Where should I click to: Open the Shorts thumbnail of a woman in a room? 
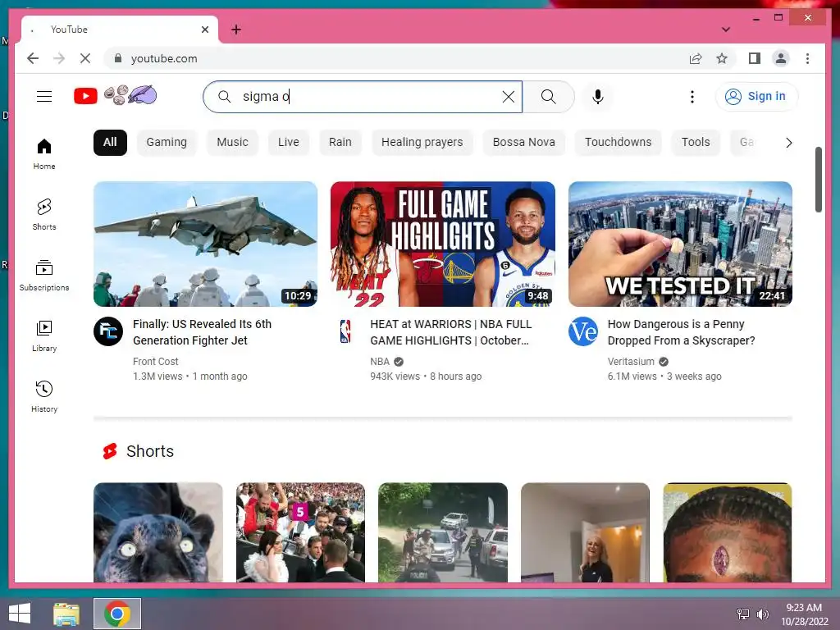pyautogui.click(x=585, y=532)
